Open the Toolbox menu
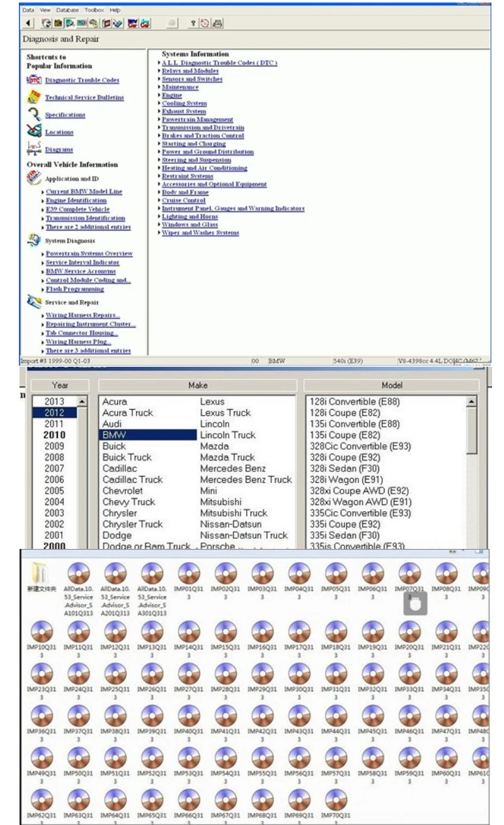The image size is (504, 825). (93, 10)
